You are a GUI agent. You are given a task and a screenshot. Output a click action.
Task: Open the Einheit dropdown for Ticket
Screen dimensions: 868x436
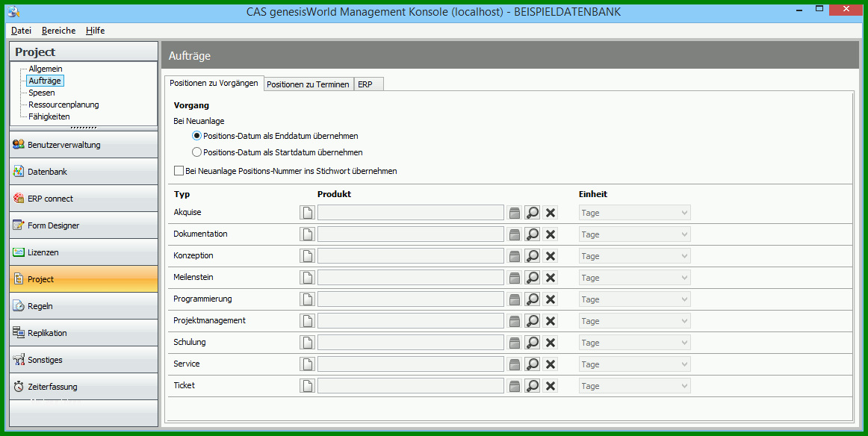[634, 385]
